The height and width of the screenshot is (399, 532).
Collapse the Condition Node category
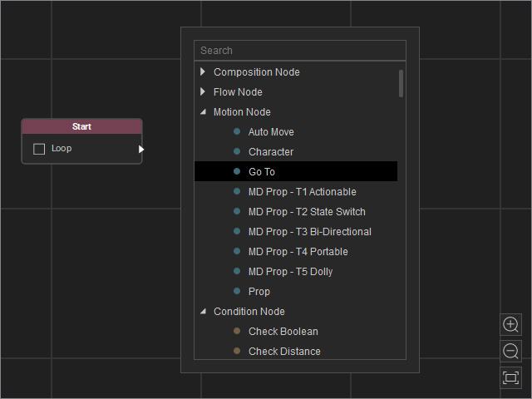(203, 311)
